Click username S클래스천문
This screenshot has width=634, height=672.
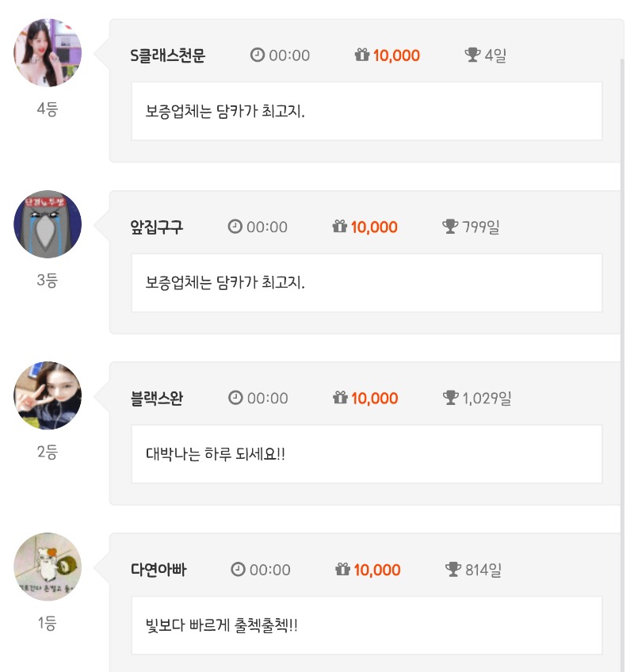tap(168, 55)
